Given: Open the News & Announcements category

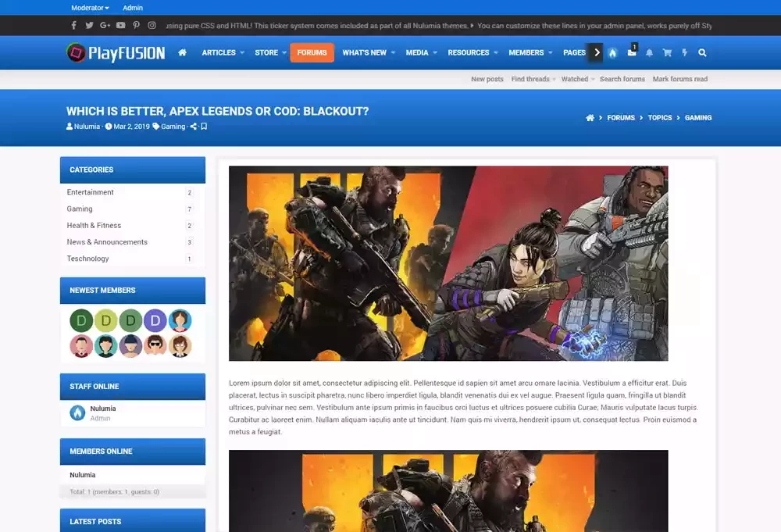Looking at the screenshot, I should click(107, 242).
